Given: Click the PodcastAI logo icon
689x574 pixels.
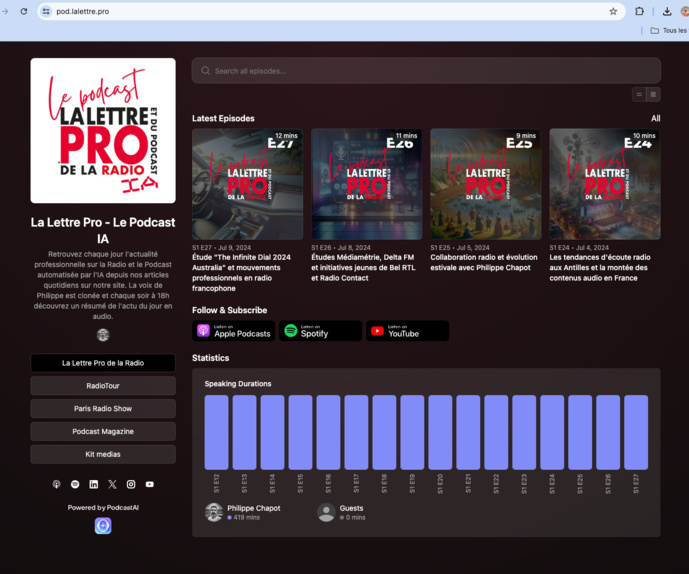Looking at the screenshot, I should [103, 525].
